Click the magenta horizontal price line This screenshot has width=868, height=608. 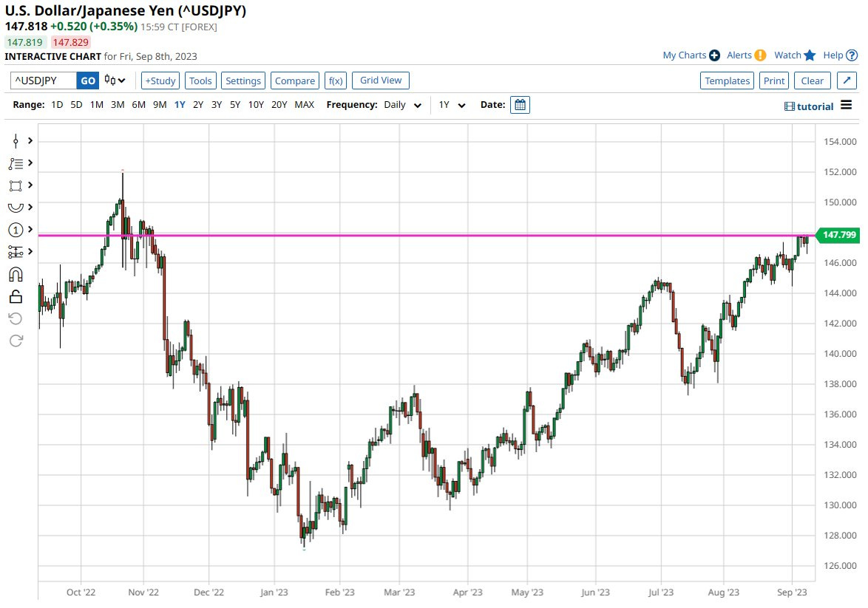[444, 236]
